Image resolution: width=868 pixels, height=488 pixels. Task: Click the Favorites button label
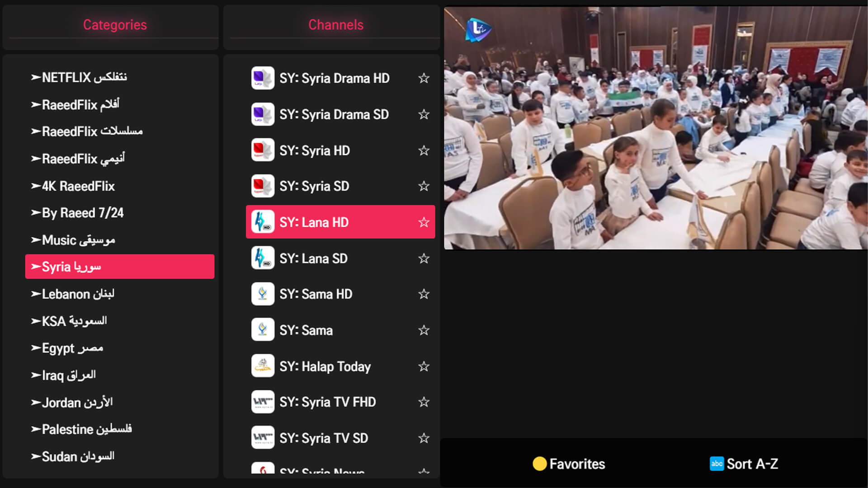[577, 464]
